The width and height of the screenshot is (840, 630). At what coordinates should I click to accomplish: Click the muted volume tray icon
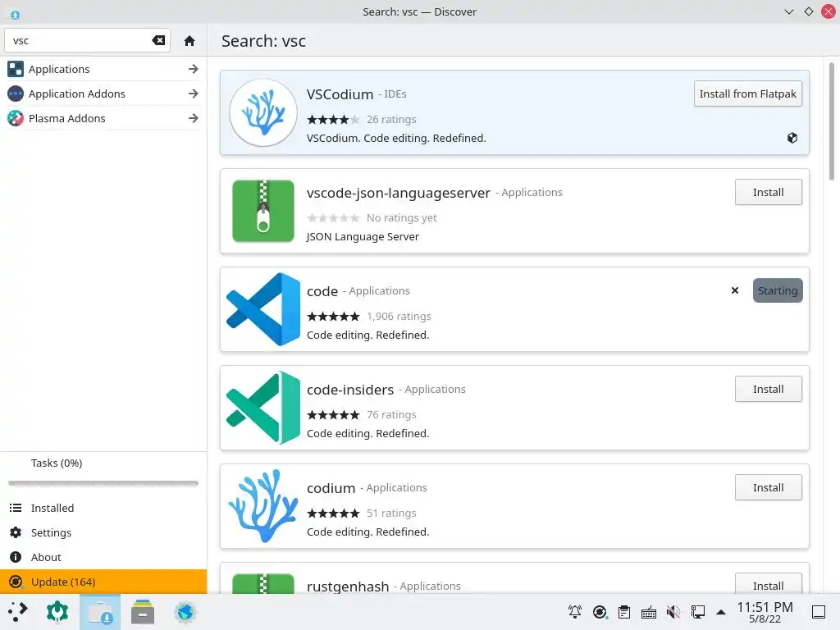click(673, 612)
